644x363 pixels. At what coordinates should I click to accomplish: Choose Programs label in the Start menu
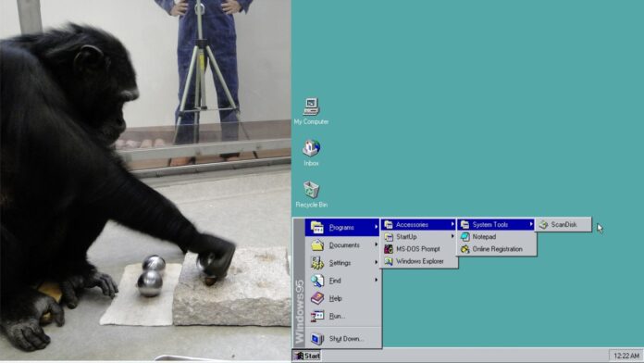[341, 227]
